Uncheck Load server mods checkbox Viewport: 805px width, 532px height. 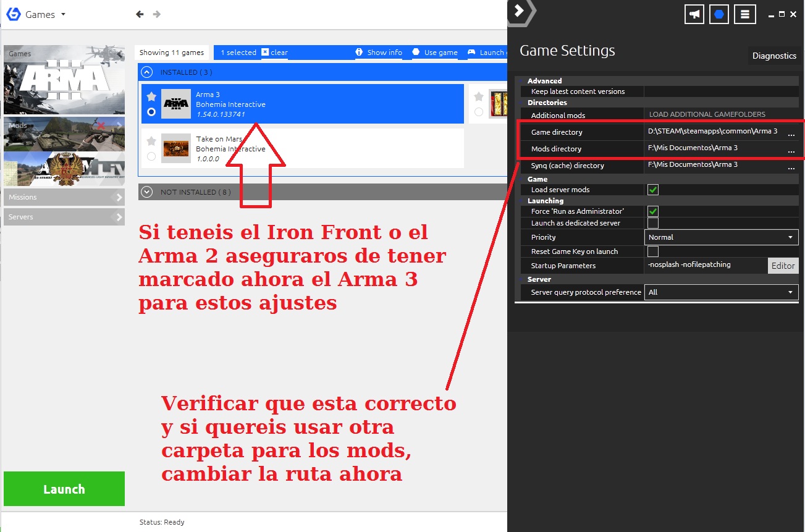[652, 190]
